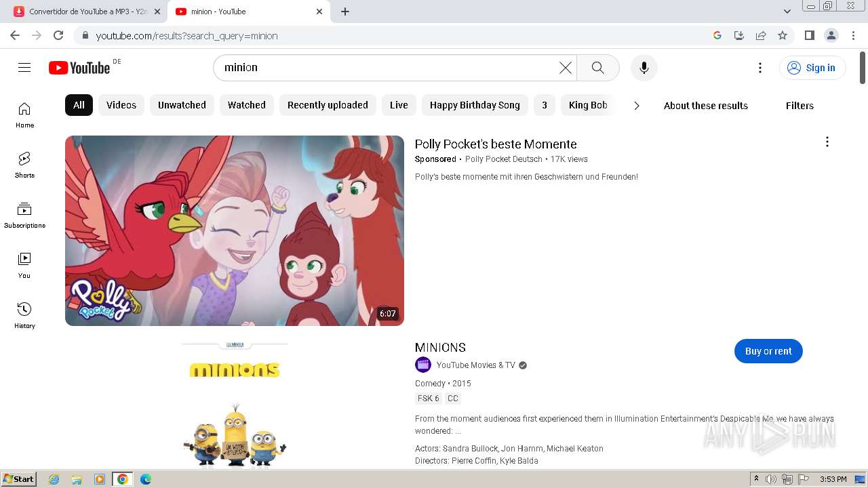Image resolution: width=868 pixels, height=488 pixels.
Task: Close the Convertidor de YouTube a MP3 tab
Action: 157,12
